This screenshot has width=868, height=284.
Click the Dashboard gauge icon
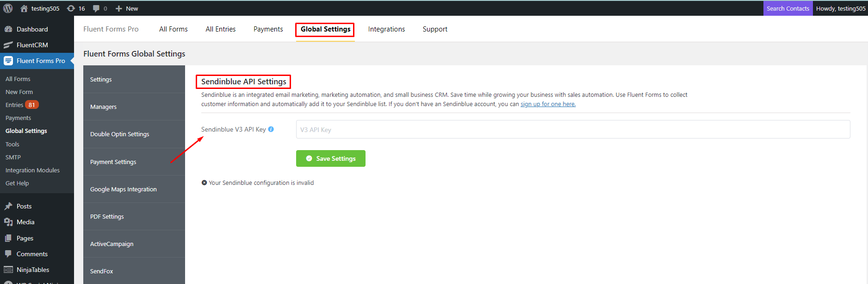coord(8,29)
